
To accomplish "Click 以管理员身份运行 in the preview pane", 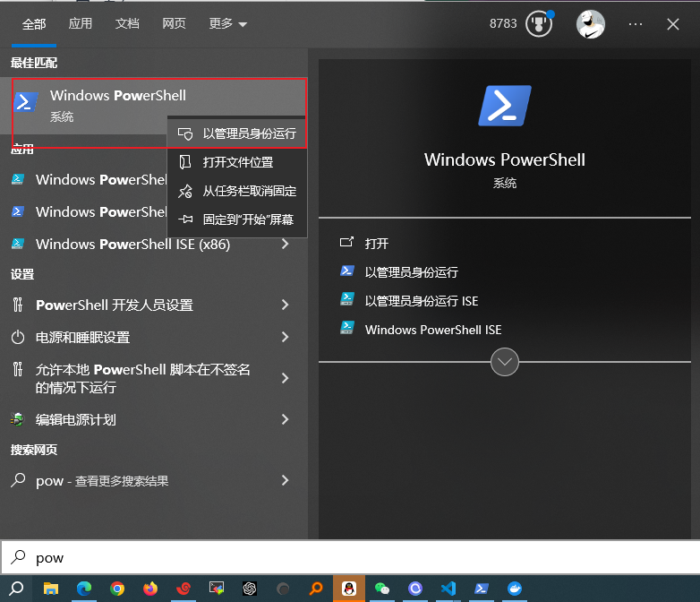I will point(411,272).
